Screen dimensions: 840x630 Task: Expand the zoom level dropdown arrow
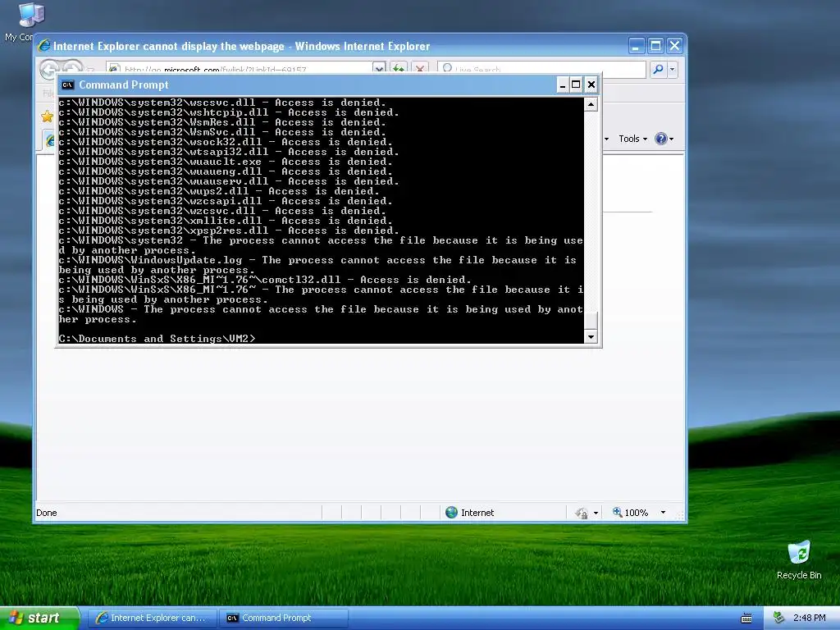(663, 513)
